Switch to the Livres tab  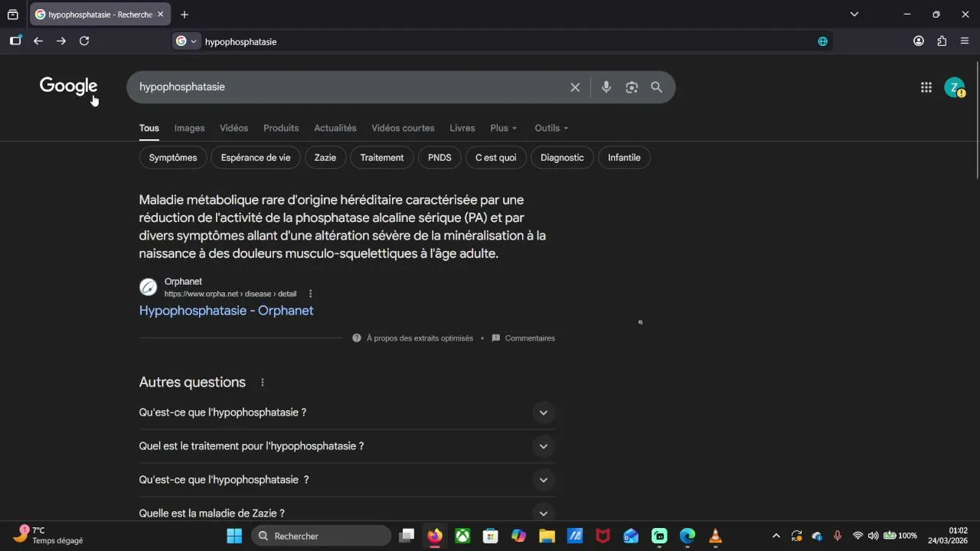462,128
